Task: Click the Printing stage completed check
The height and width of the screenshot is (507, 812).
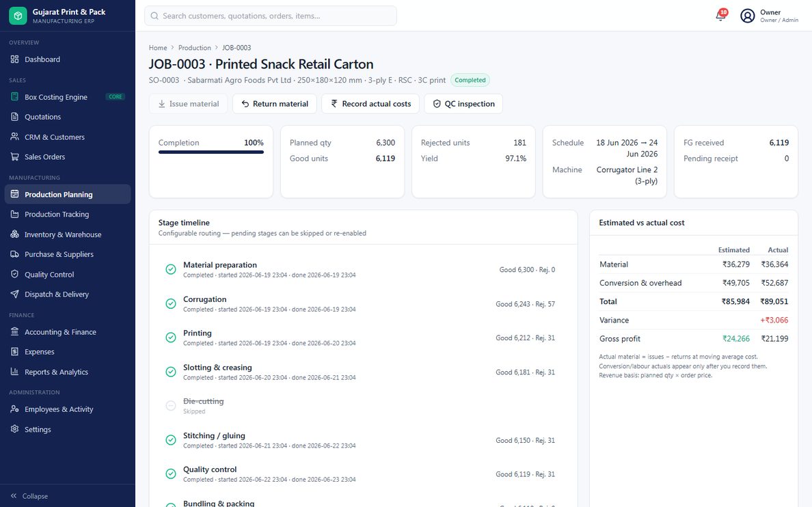Action: pyautogui.click(x=170, y=338)
